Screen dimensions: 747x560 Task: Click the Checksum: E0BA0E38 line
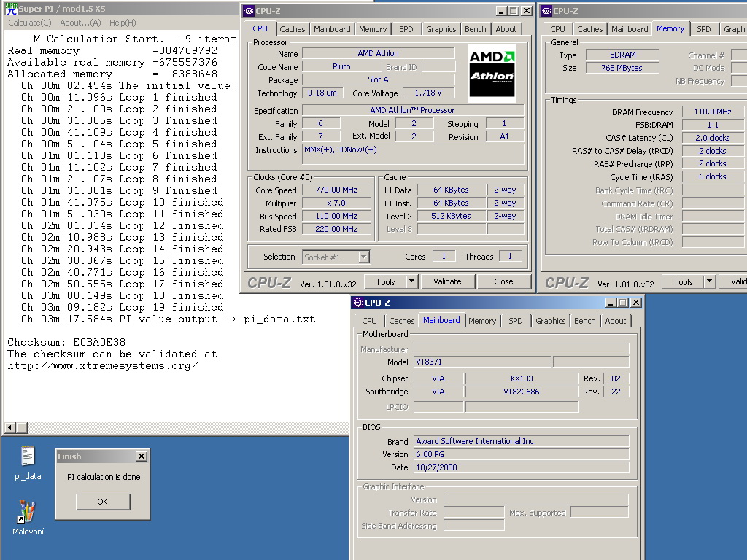66,343
